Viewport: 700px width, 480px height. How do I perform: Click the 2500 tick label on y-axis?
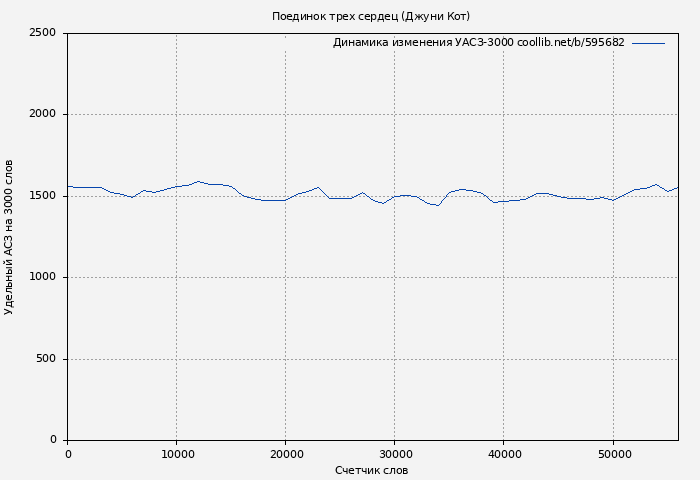[42, 33]
